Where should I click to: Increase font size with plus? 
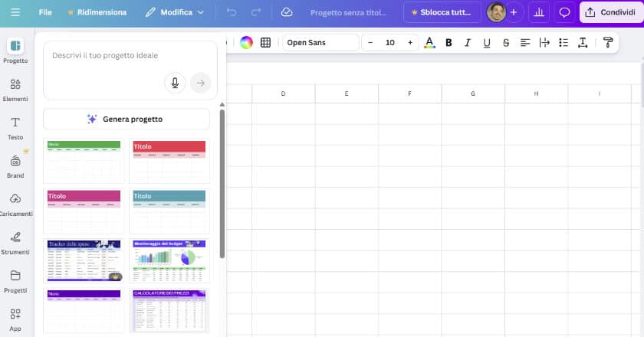pos(410,42)
